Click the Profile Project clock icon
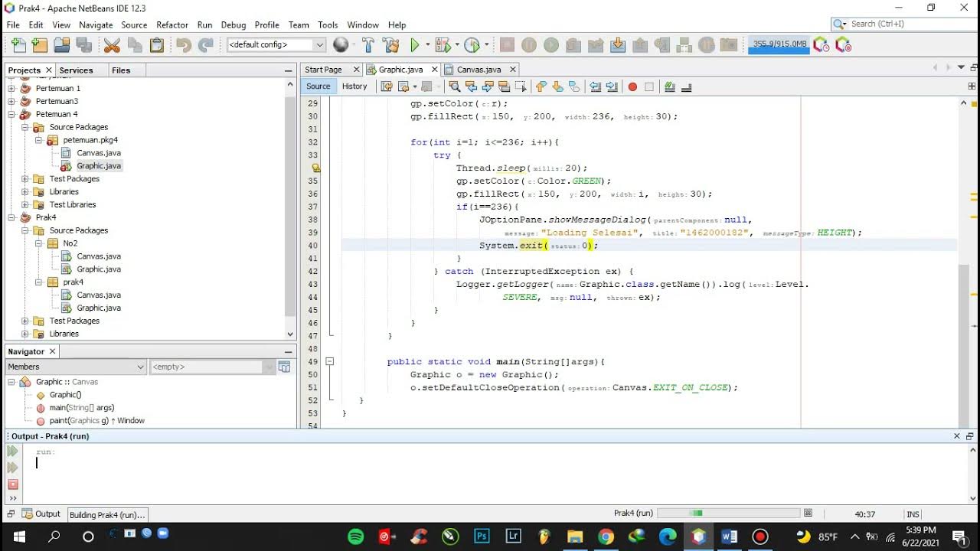This screenshot has width=980, height=551. tap(472, 45)
